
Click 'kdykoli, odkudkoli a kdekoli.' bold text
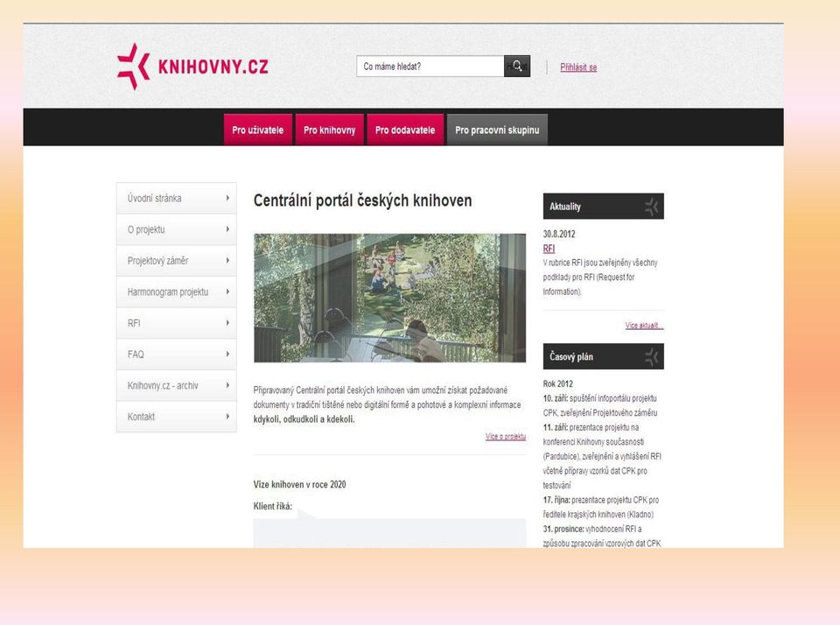pyautogui.click(x=304, y=419)
